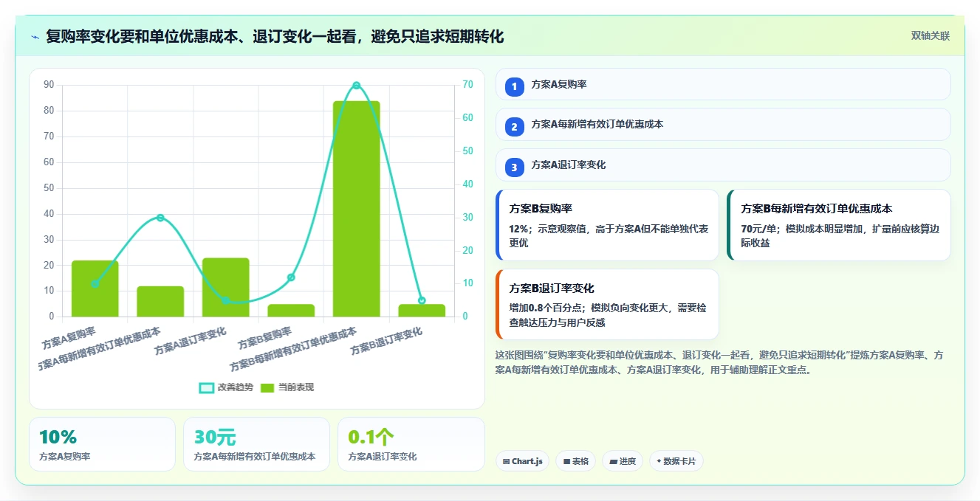Open list item 方案A每新增有效订单优惠成本

coord(723,124)
